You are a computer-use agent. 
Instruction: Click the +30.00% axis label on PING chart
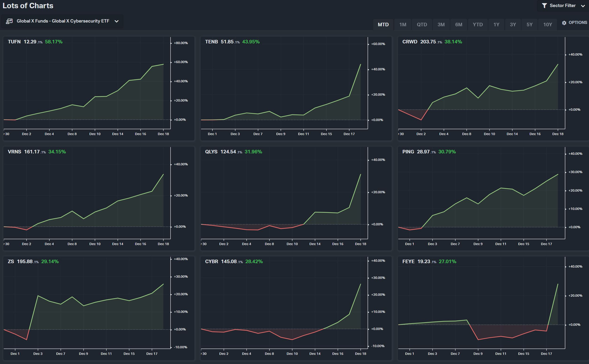click(575, 172)
